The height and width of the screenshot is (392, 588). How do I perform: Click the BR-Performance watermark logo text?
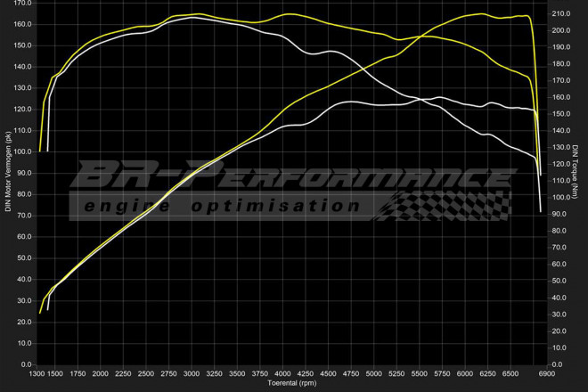tap(294, 176)
